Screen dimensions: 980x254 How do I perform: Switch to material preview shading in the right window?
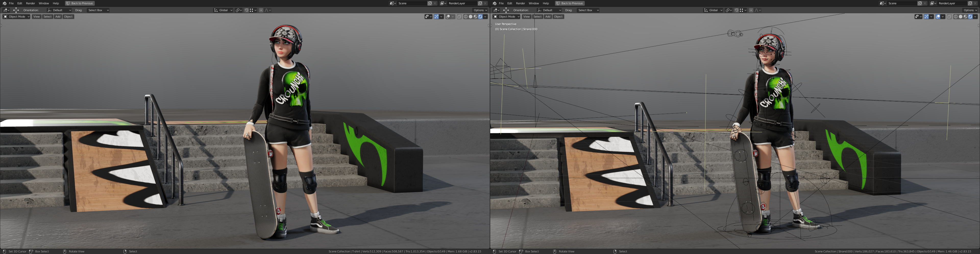[x=965, y=17]
